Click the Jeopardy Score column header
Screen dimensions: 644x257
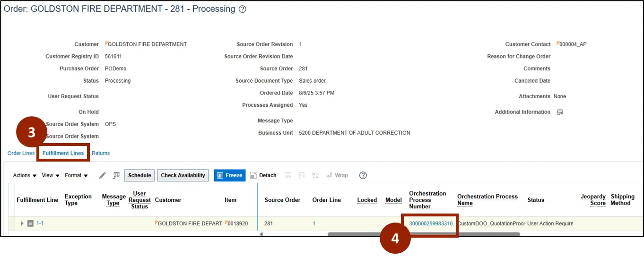click(x=593, y=200)
